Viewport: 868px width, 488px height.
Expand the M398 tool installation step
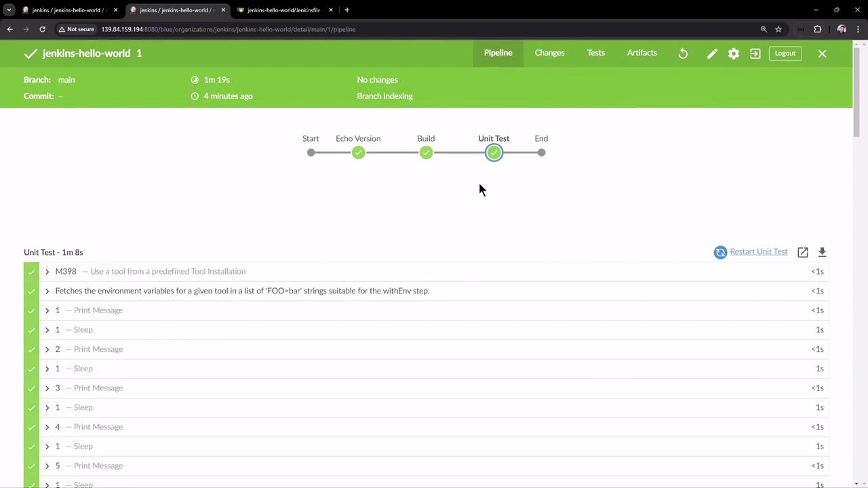[x=47, y=272]
